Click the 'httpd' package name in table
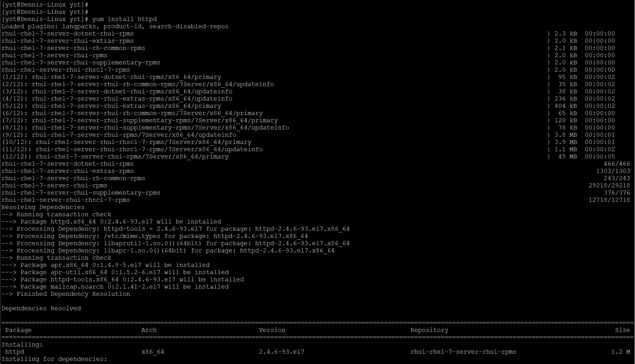635x364 pixels. (x=15, y=352)
